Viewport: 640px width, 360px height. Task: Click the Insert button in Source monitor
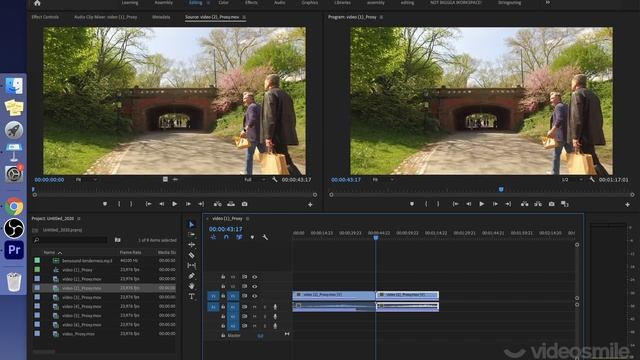[x=218, y=204]
